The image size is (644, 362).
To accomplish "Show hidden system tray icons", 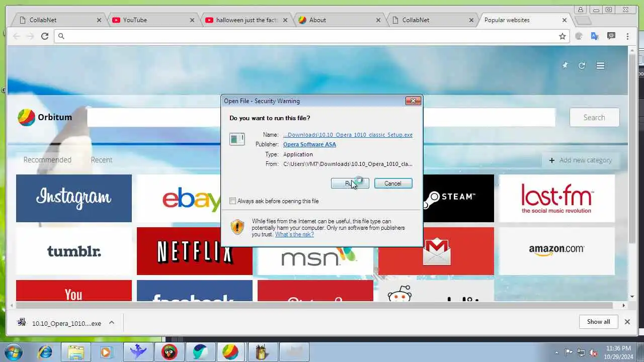I will click(556, 352).
